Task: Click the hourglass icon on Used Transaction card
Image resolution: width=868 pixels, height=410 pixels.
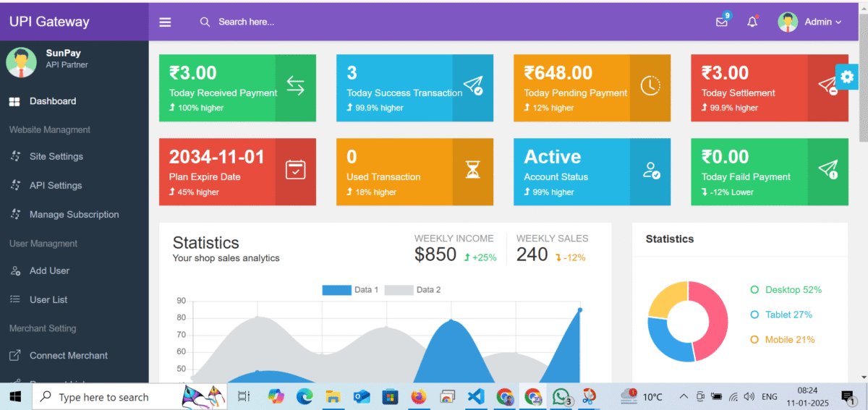Action: (473, 170)
